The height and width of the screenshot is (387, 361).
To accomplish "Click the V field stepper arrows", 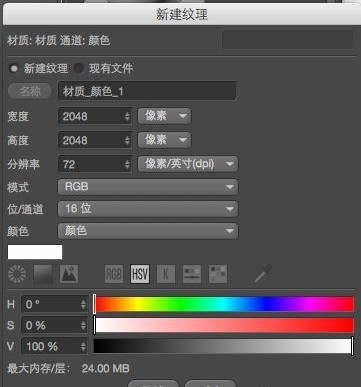I will [83, 346].
